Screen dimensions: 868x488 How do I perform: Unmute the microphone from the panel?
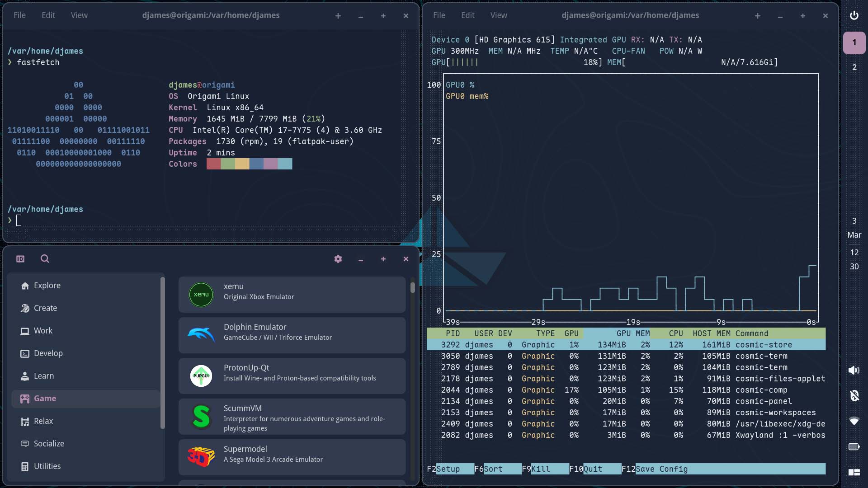(x=854, y=395)
